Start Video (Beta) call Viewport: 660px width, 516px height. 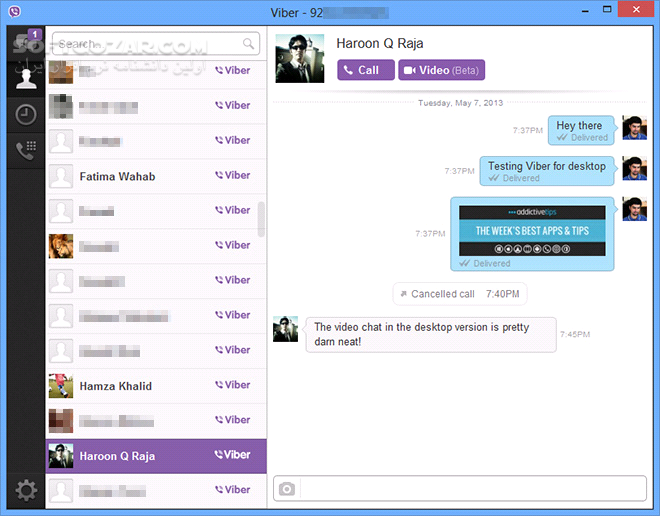pos(442,70)
